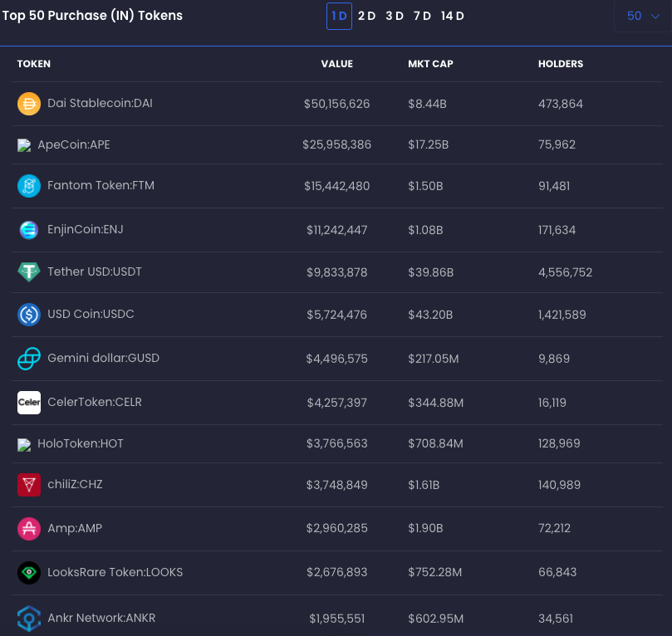Open the 50 rows count dropdown
Image resolution: width=672 pixels, height=636 pixels.
coord(643,17)
